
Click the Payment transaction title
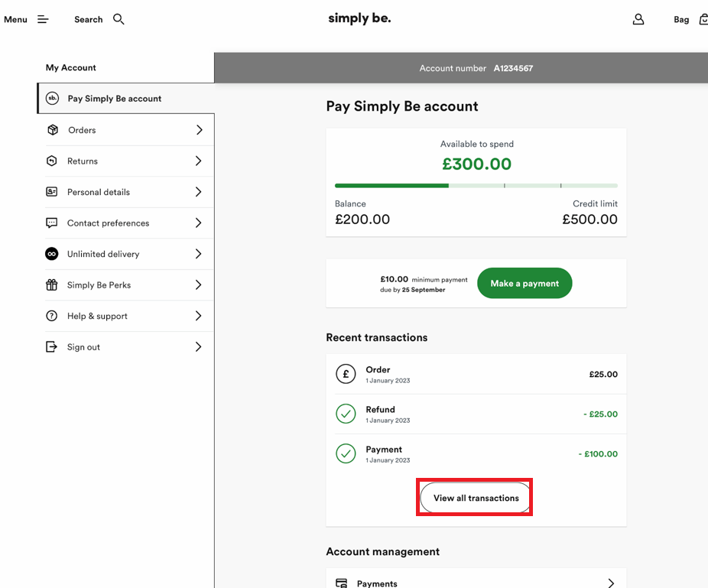pos(384,450)
